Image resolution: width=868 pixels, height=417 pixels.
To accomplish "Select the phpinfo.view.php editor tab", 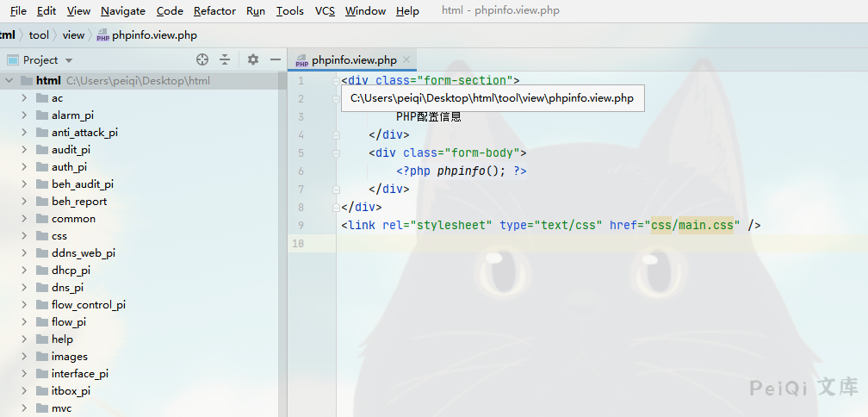I will 353,60.
